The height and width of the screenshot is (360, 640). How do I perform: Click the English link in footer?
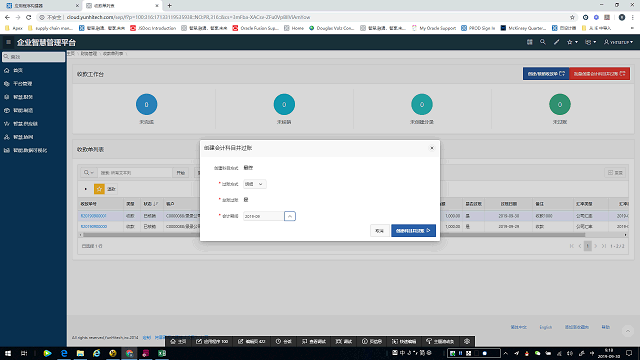pos(545,327)
